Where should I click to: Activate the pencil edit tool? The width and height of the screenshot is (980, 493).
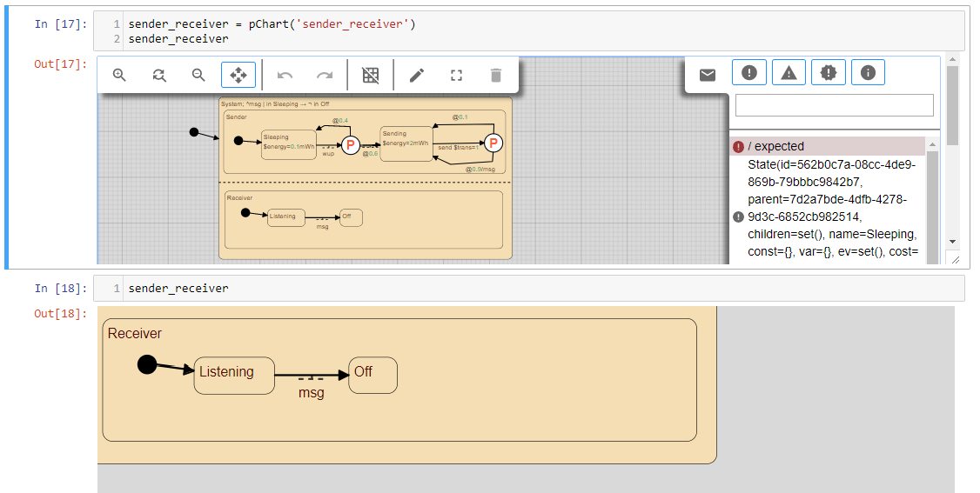(417, 76)
